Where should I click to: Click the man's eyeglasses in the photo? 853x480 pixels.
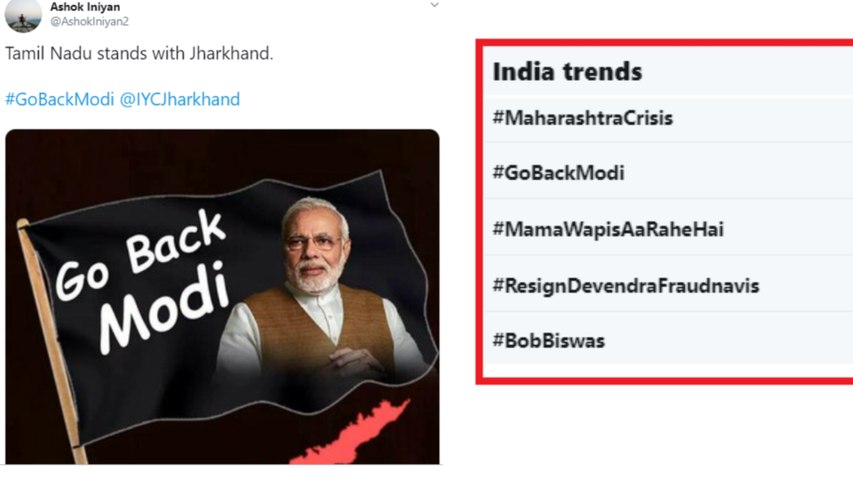tap(311, 240)
